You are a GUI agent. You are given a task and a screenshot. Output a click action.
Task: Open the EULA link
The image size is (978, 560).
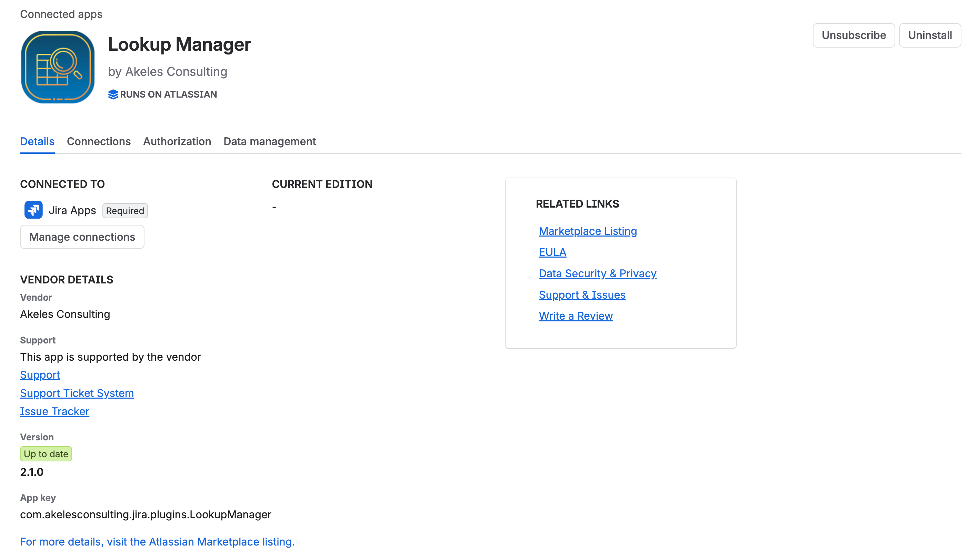(552, 252)
